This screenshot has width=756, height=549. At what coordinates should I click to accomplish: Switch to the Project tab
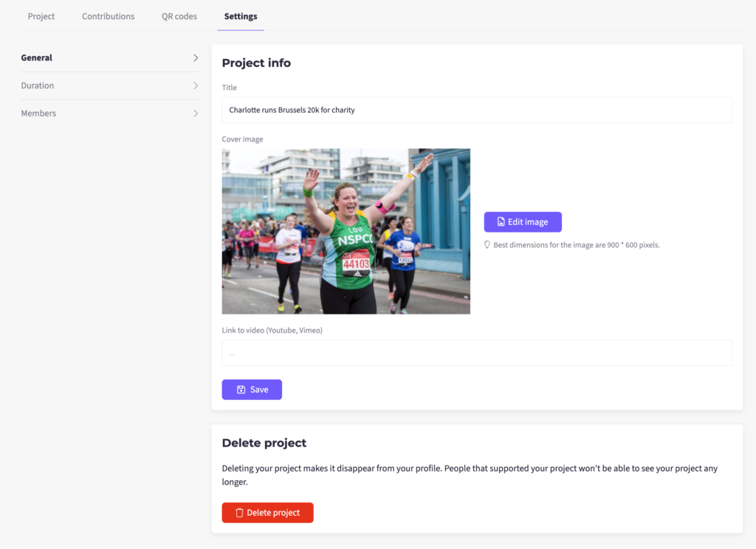tap(41, 16)
